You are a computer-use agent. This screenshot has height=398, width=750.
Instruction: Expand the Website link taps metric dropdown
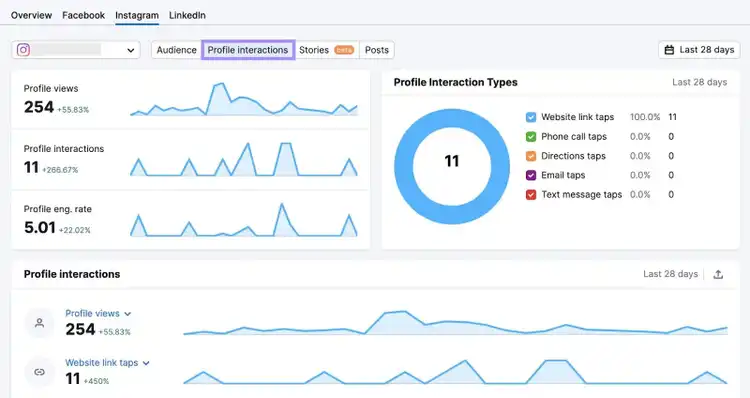[108, 363]
